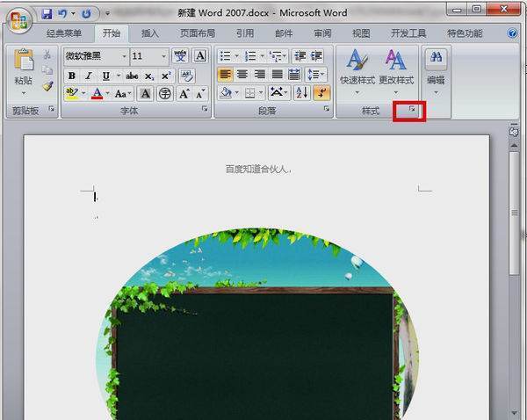
Task: Apply numbered list
Action: pos(250,56)
